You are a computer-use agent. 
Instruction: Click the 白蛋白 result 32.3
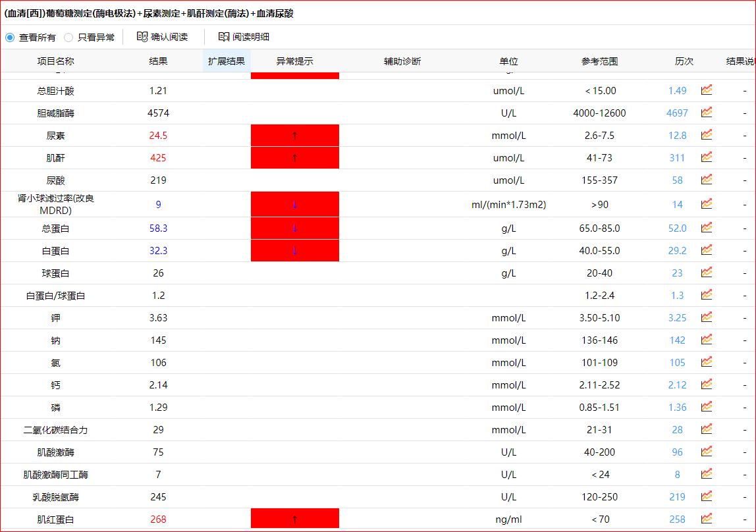[158, 251]
